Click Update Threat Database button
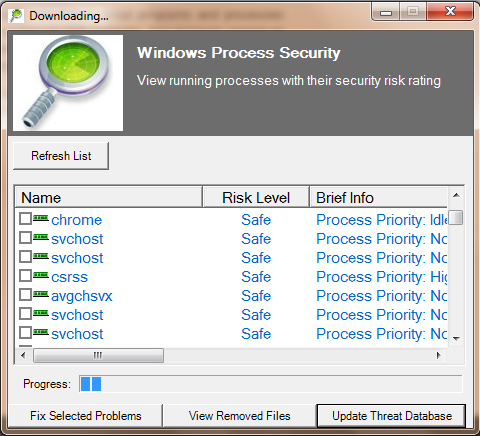 391,416
